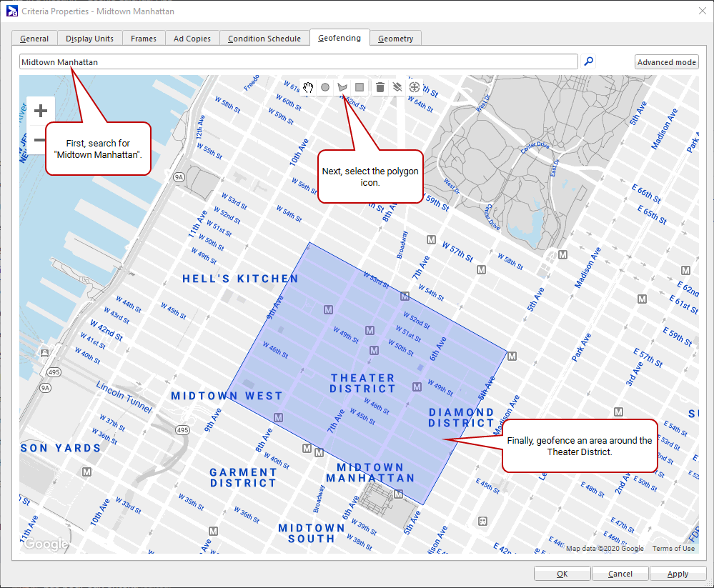Click the Map data ©2020 Google text

(605, 549)
